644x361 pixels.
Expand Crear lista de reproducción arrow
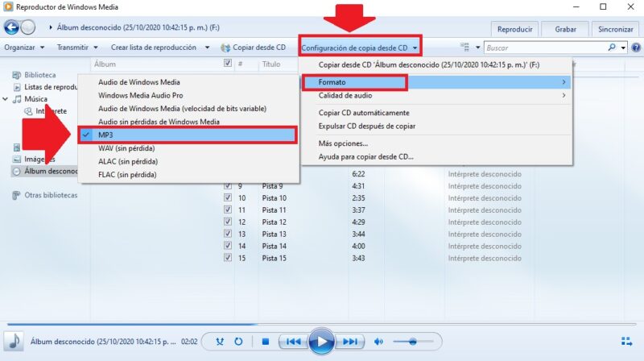click(208, 48)
